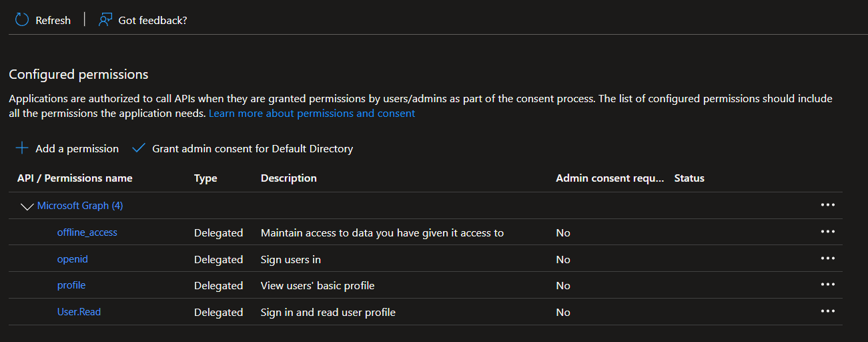Click the feedback person icon
The image size is (868, 342).
105,20
